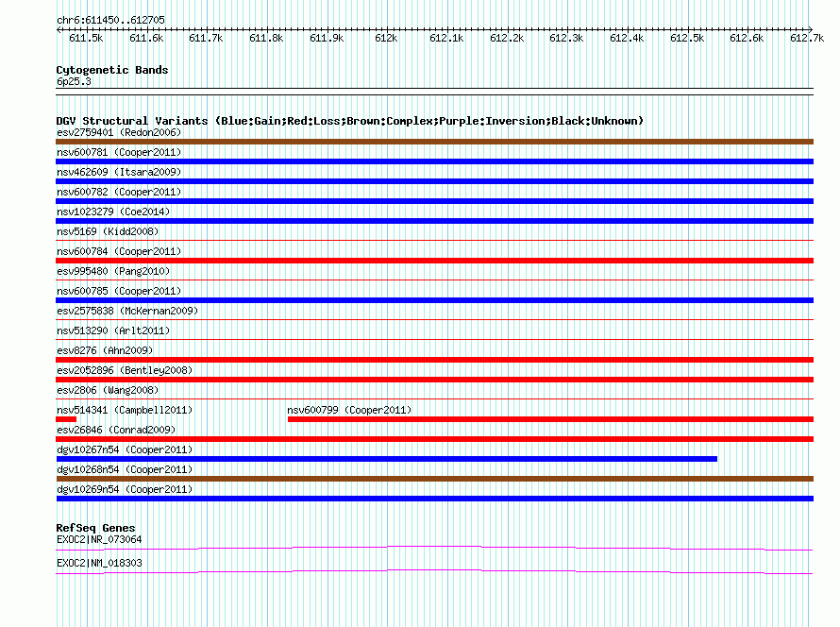The width and height of the screenshot is (840, 627).
Task: Click the dgv10267n54 (Cooper2011) label
Action: (125, 449)
